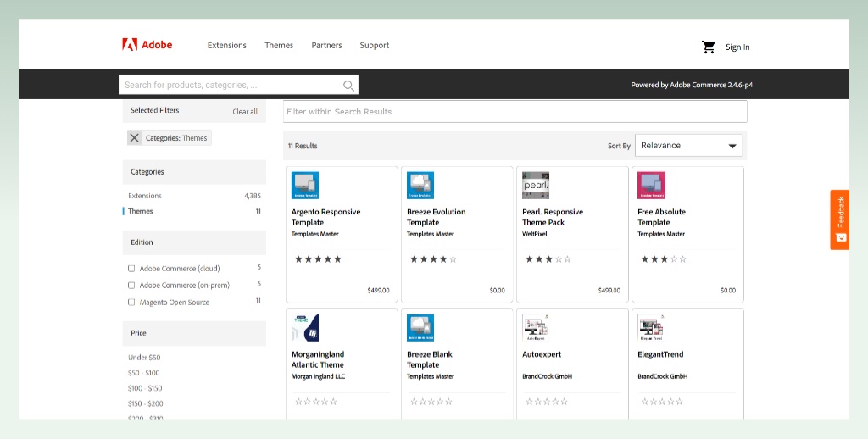Click the search magnifier icon
The image size is (868, 439).
348,86
